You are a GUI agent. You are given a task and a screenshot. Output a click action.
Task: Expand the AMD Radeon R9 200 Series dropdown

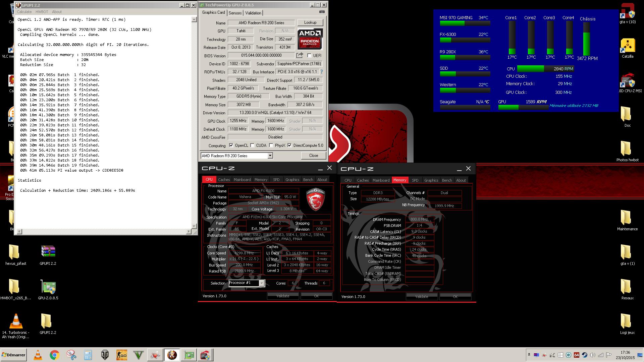pos(270,156)
